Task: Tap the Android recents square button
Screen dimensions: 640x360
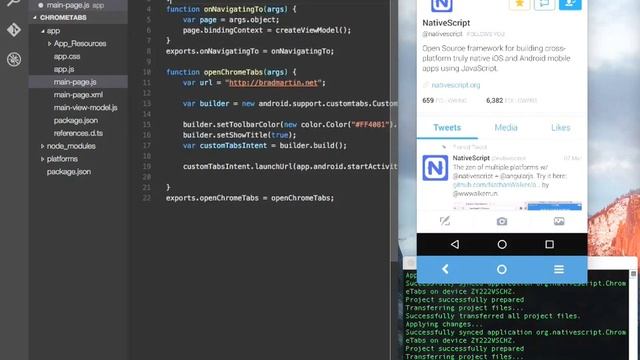Action: [549, 244]
